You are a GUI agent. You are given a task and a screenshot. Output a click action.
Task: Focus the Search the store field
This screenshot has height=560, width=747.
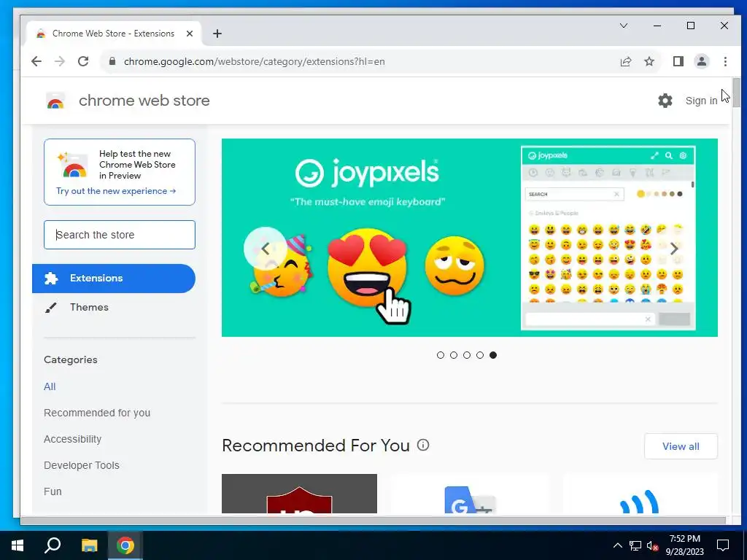(x=120, y=235)
